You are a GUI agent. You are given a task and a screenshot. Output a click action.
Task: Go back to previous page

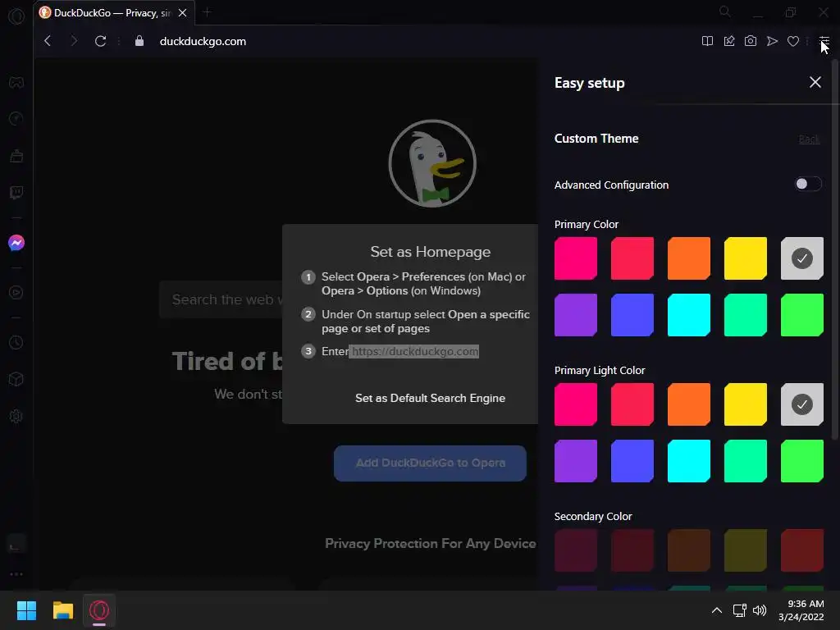(x=48, y=41)
